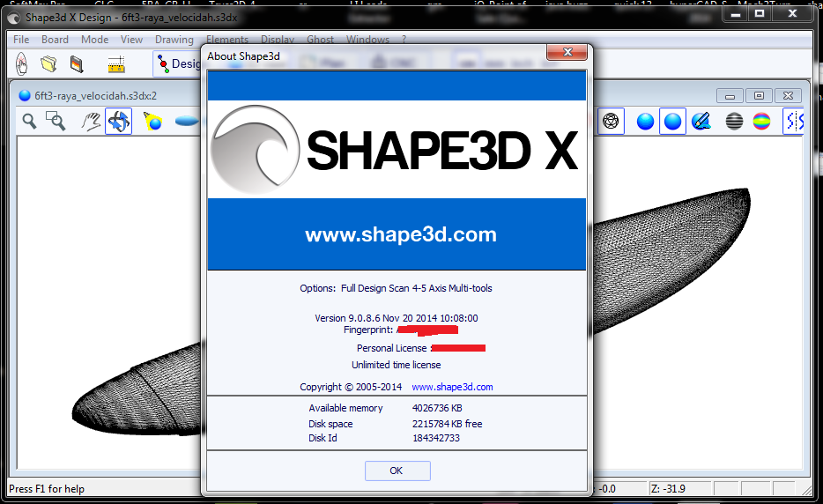Click the Fingerprint label

coord(368,330)
